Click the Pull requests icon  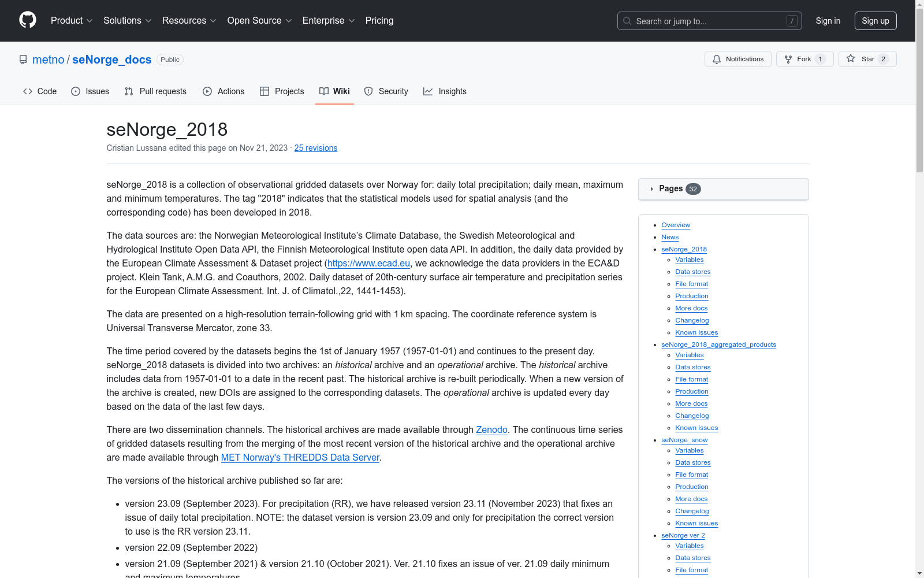click(129, 91)
